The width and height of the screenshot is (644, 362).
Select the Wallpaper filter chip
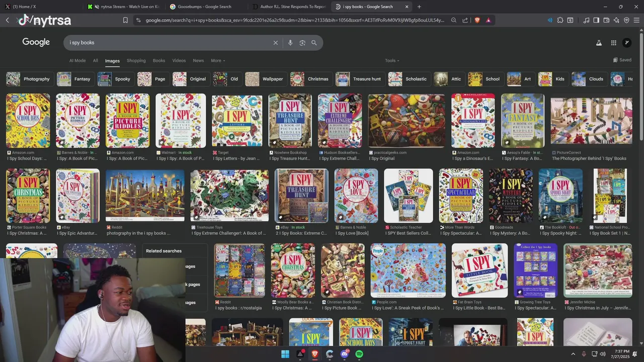point(265,79)
